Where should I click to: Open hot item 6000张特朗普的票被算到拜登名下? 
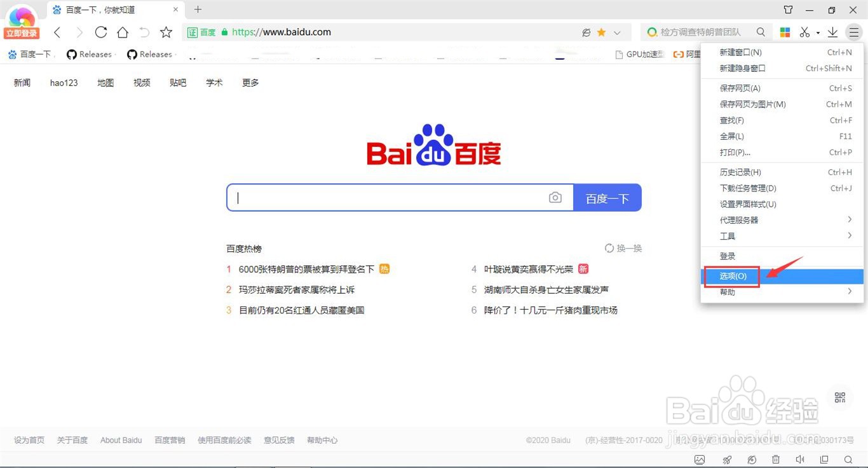click(306, 270)
